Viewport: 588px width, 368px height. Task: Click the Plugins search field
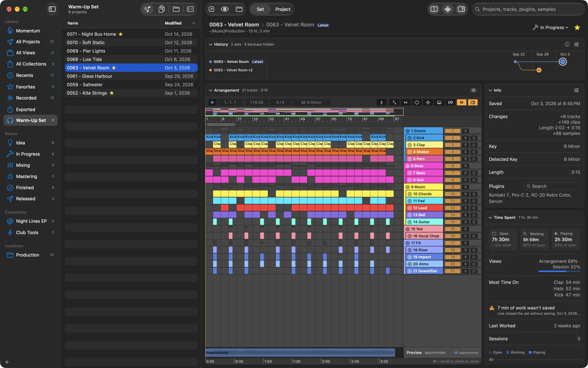pyautogui.click(x=552, y=186)
